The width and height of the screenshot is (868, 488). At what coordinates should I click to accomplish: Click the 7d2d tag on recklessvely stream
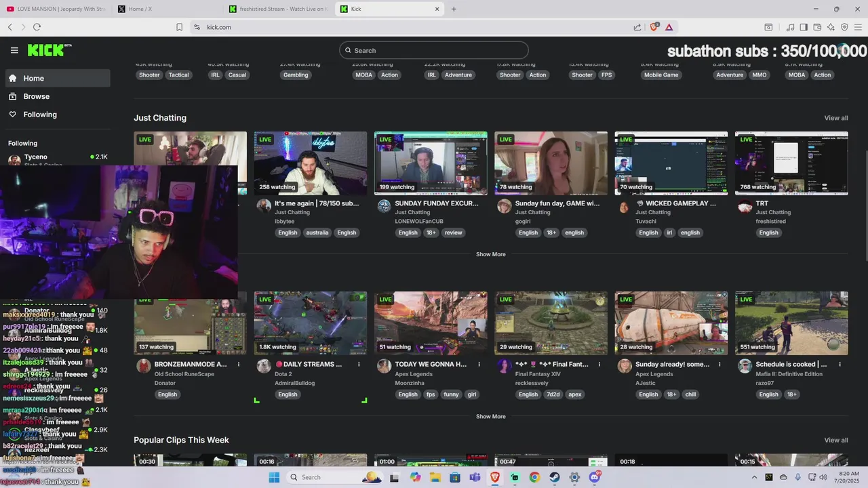tap(553, 394)
